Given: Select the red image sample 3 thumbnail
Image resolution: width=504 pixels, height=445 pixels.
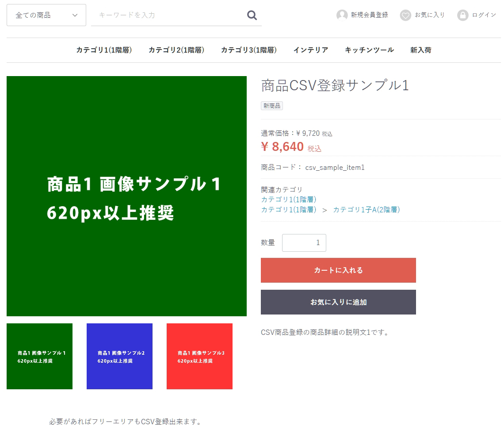Looking at the screenshot, I should point(199,356).
